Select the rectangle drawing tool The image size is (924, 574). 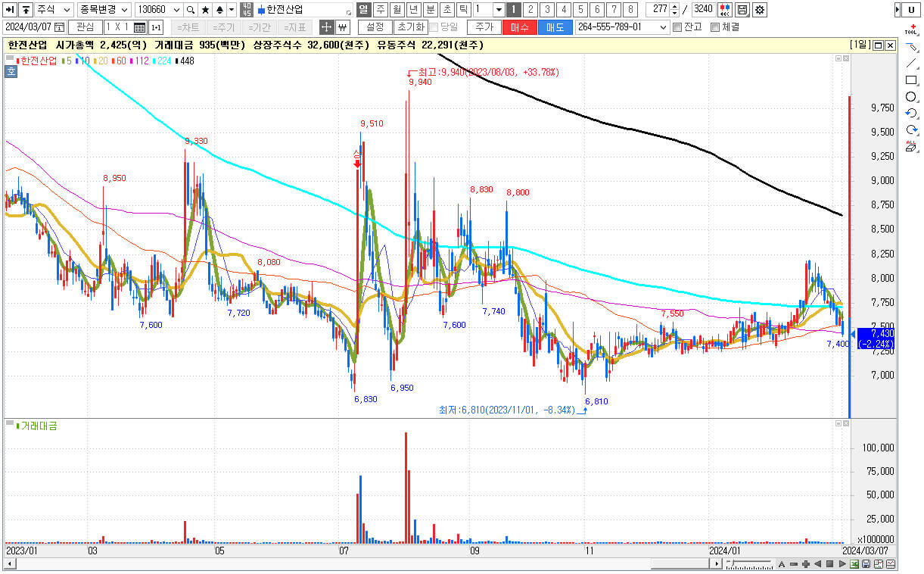pos(911,80)
